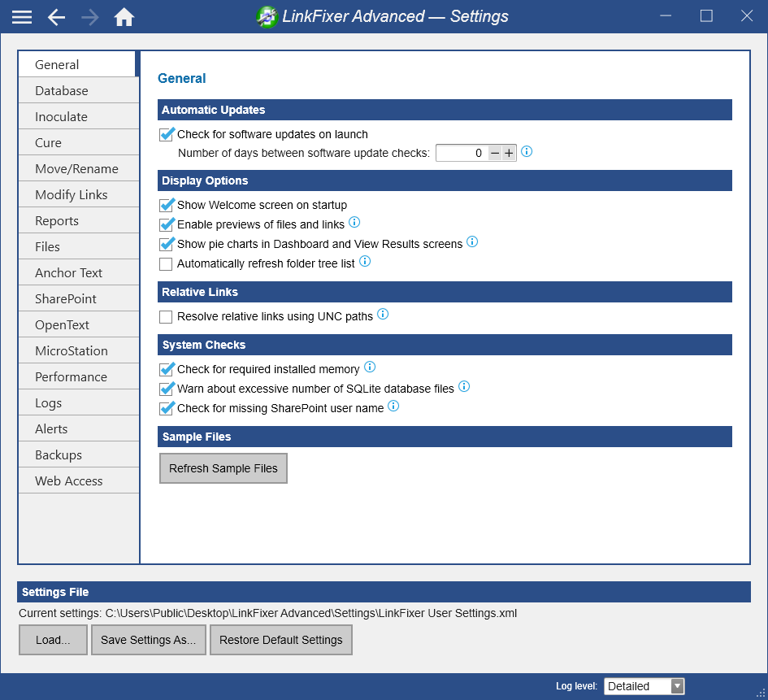Open the Performance settings tab
Viewport: 768px width, 700px height.
[79, 376]
